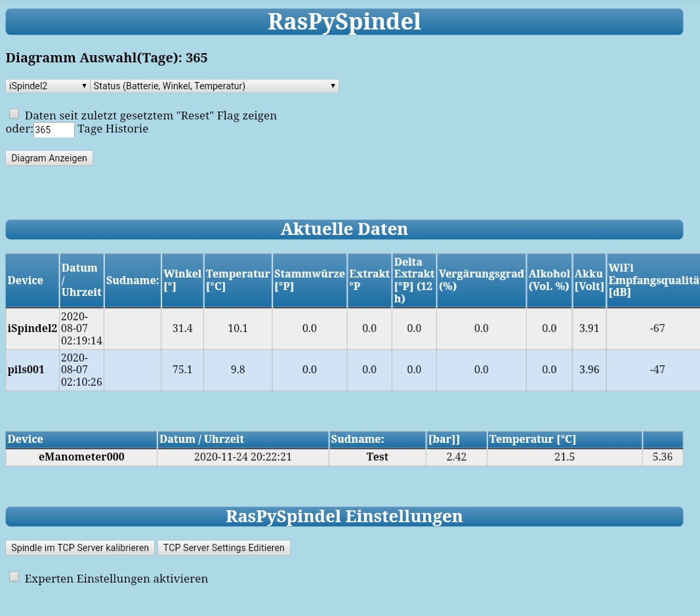Click the eManometer000 device cell

pos(81,457)
